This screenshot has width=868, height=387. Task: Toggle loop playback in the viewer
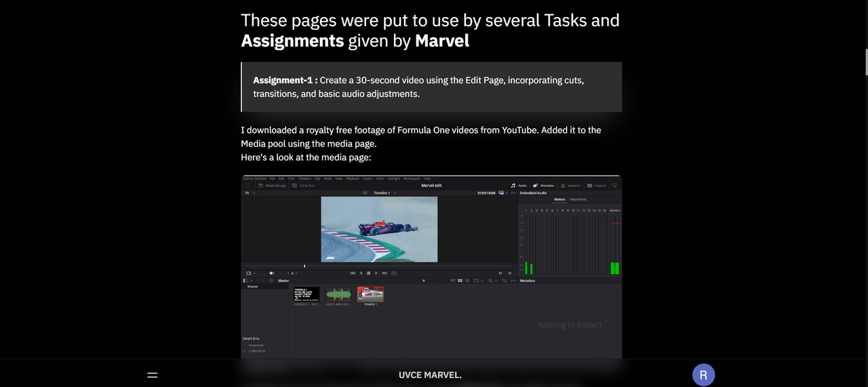(394, 273)
